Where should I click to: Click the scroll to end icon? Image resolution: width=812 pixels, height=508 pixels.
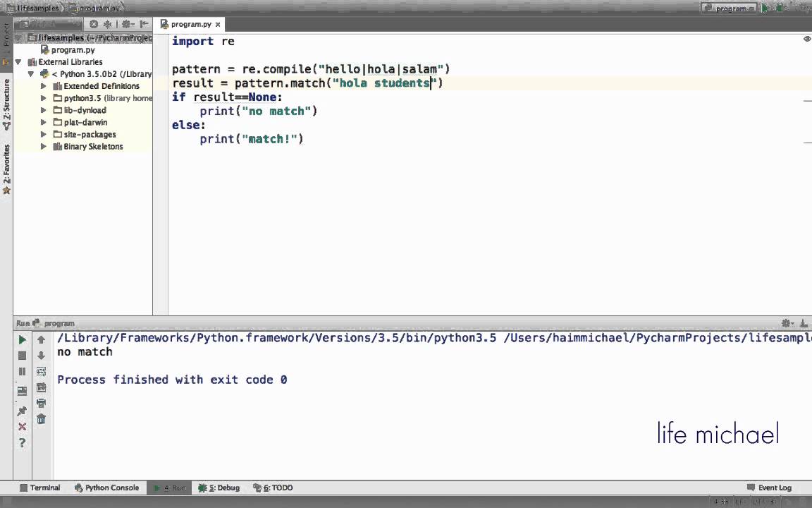coord(41,387)
